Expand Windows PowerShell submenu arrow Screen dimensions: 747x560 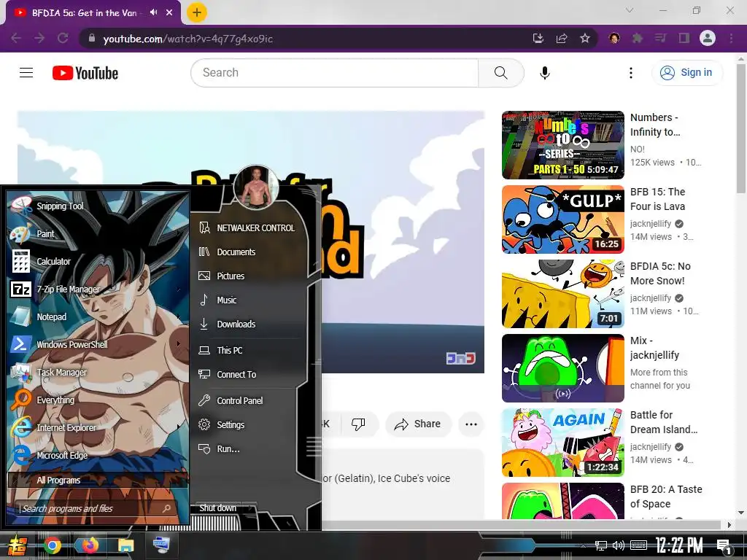pyautogui.click(x=179, y=344)
